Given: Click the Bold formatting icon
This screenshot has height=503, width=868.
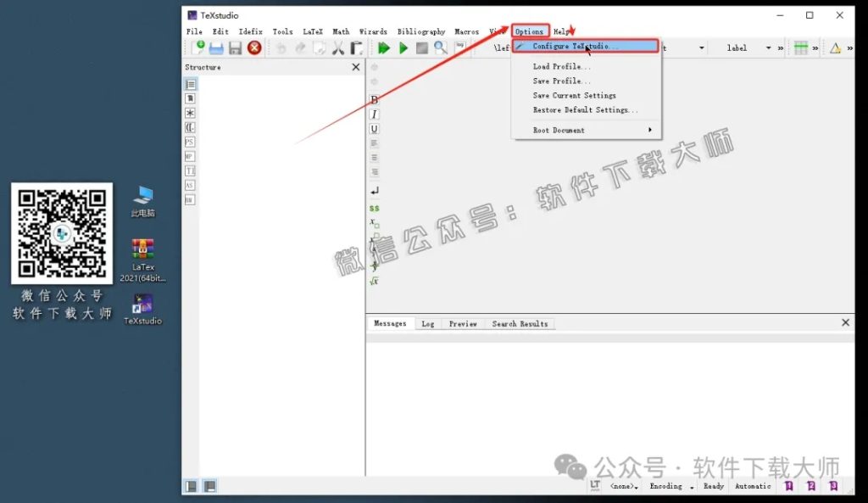Looking at the screenshot, I should click(x=375, y=100).
